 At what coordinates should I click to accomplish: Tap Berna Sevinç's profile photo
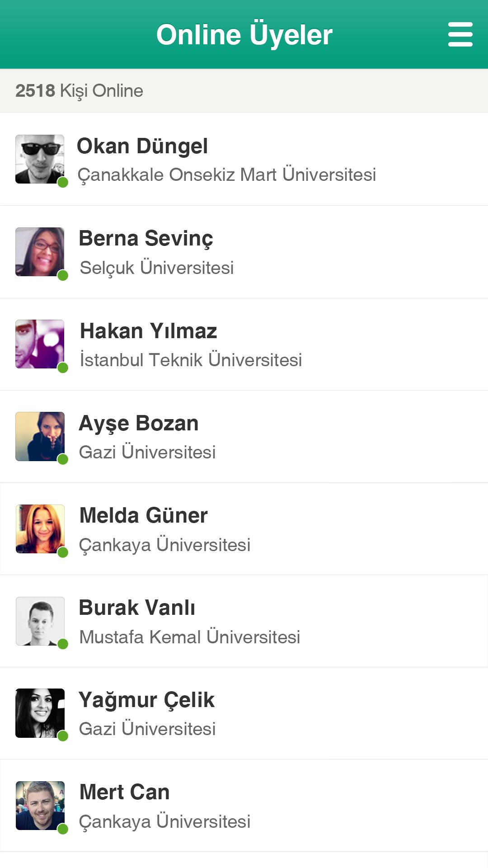click(40, 251)
